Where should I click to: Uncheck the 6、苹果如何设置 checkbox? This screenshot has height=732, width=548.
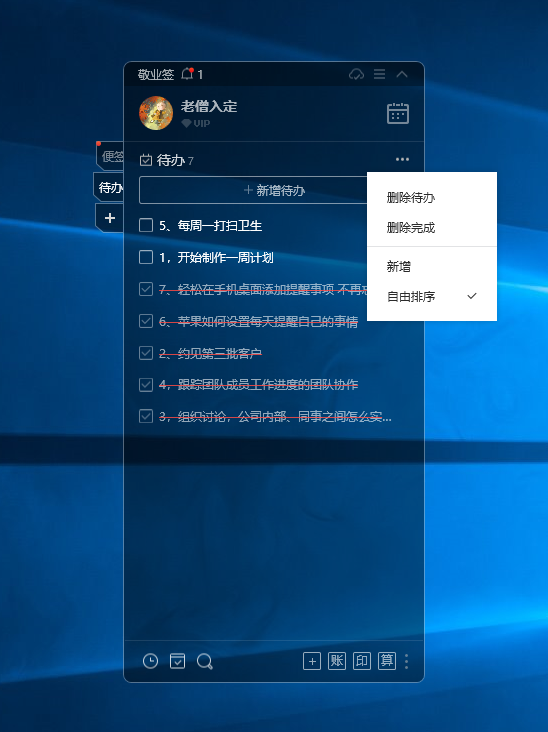146,321
